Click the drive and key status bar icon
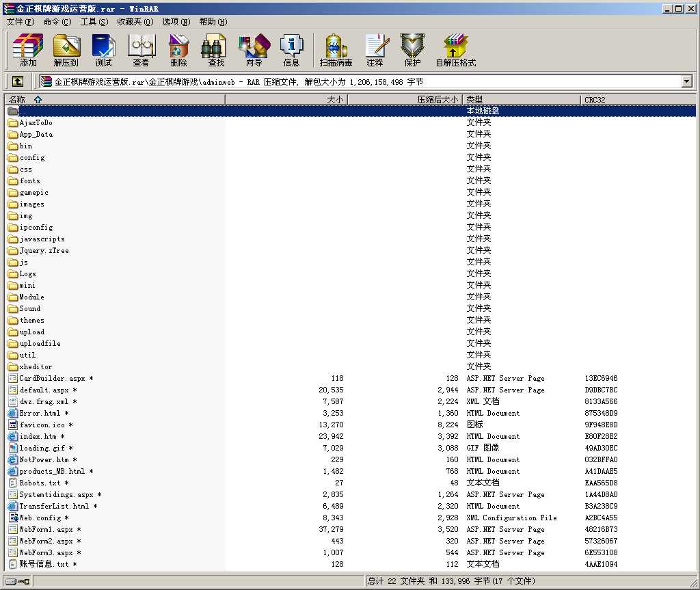The width and height of the screenshot is (700, 590). coord(18,581)
